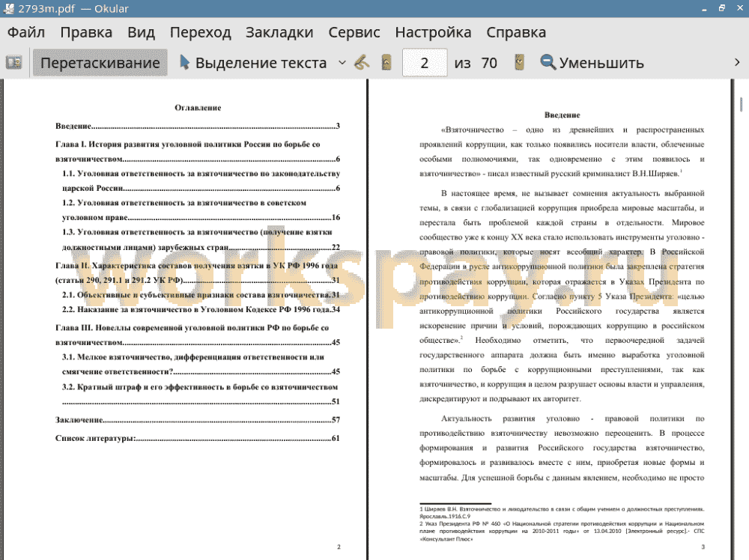Open the Файл menu
Screen dimensions: 749x560
(x=26, y=32)
